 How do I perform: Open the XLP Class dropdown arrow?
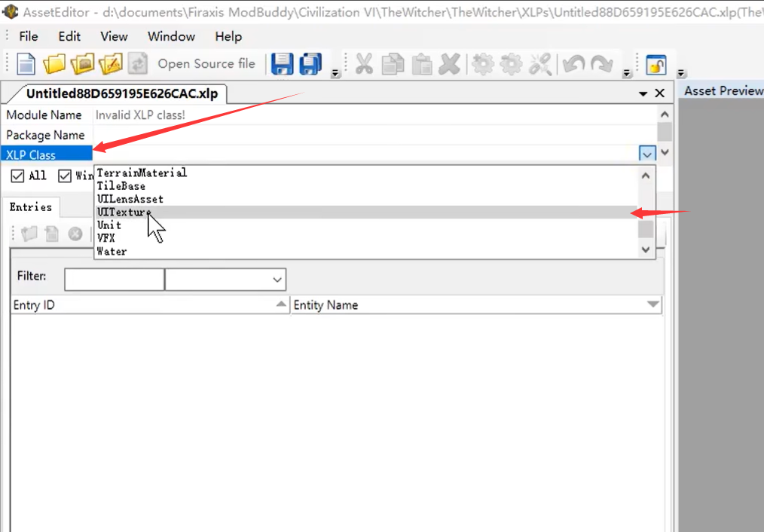click(647, 154)
